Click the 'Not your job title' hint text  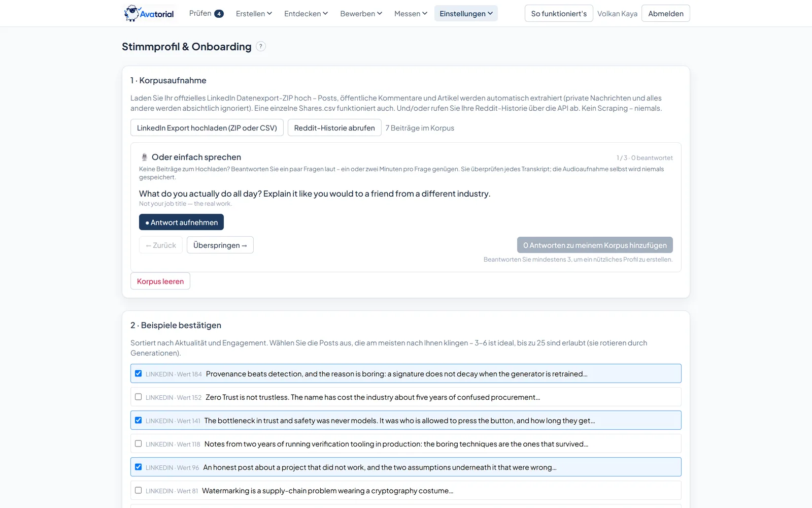(185, 204)
